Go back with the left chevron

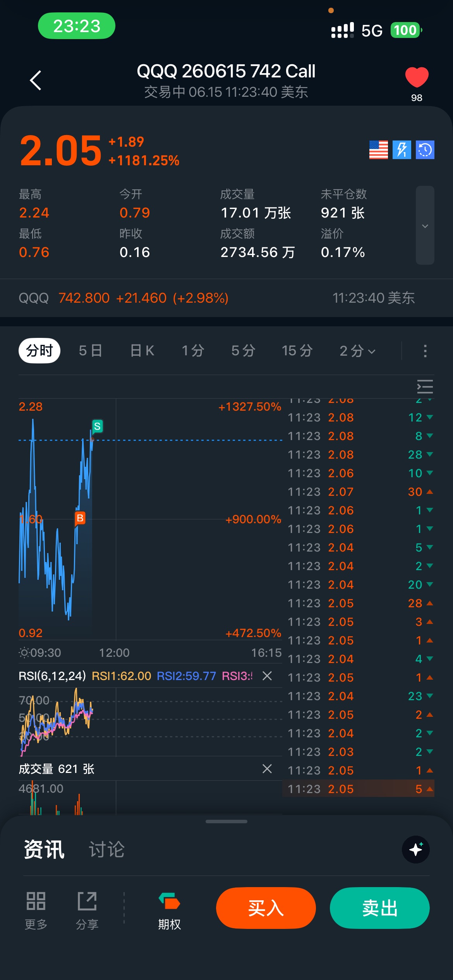pyautogui.click(x=36, y=81)
